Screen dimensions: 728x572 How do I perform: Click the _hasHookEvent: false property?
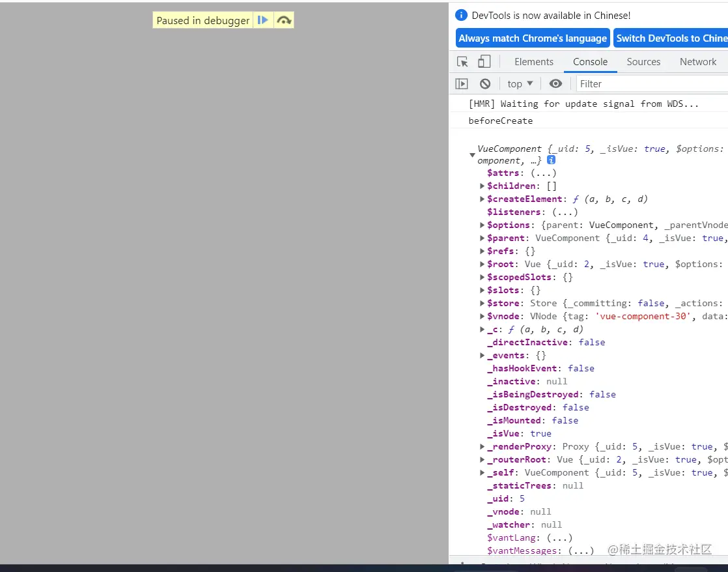(540, 369)
